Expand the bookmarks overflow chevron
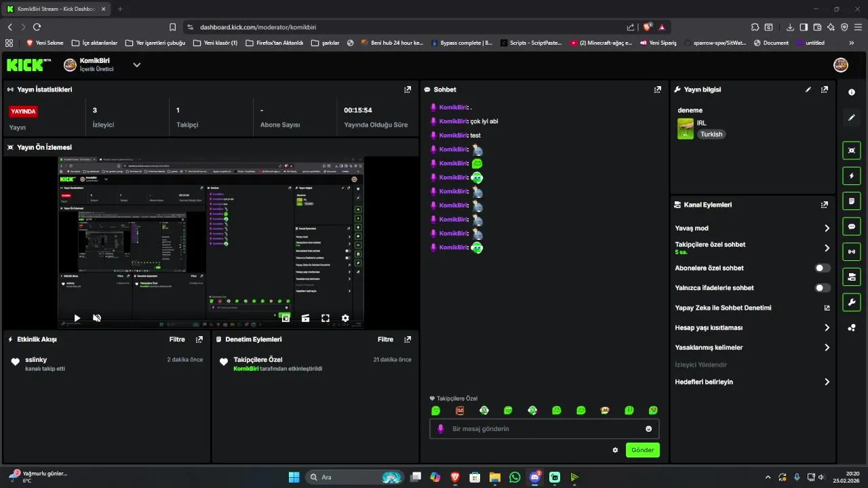The width and height of the screenshot is (868, 488). [852, 43]
